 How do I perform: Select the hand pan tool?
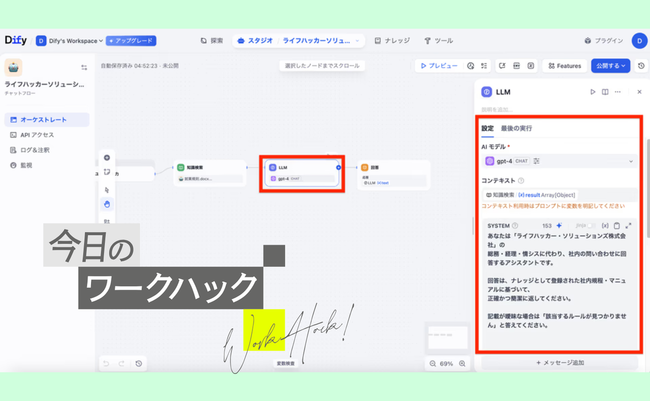tap(107, 205)
